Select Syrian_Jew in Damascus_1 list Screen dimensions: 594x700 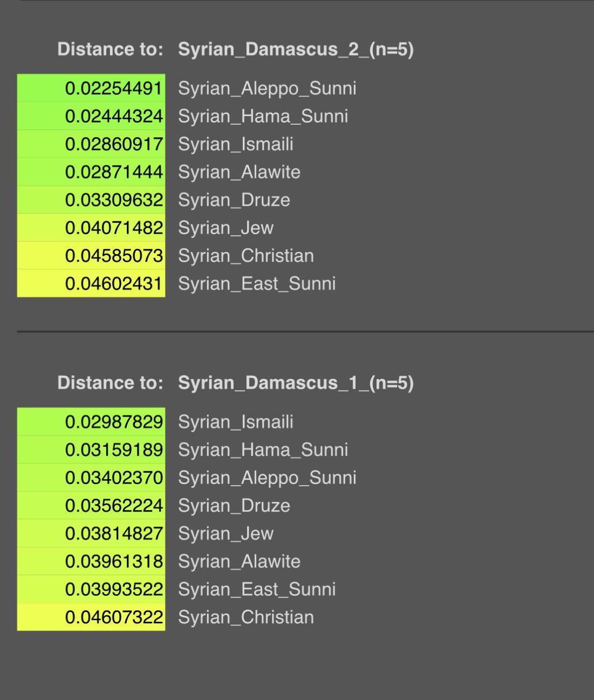click(226, 534)
